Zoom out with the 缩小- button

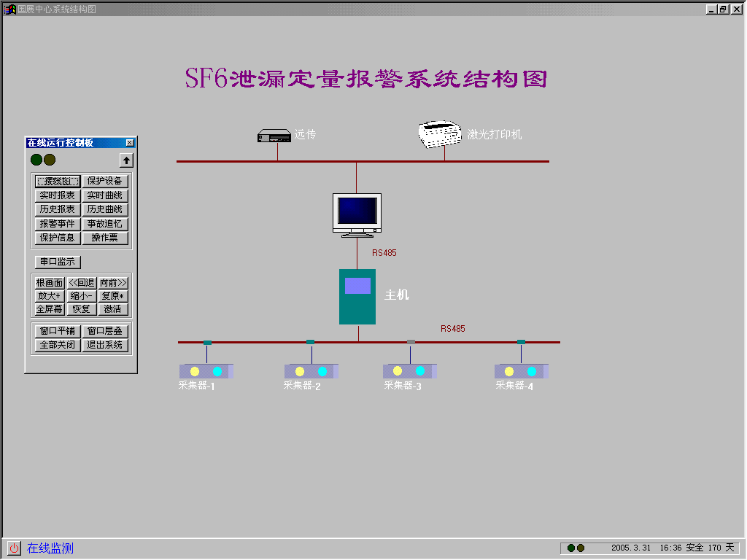[82, 296]
